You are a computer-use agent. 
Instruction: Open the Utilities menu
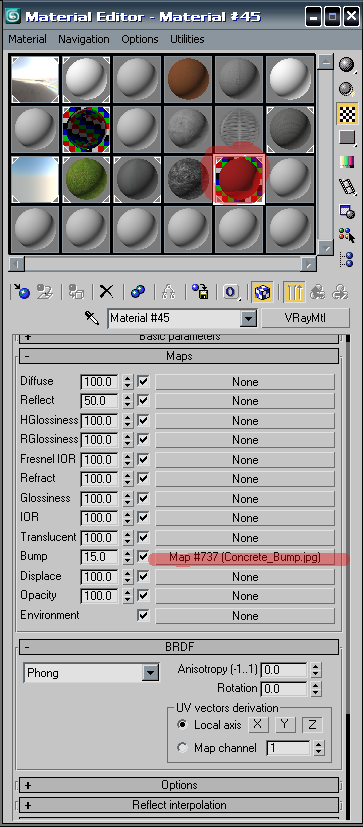187,39
